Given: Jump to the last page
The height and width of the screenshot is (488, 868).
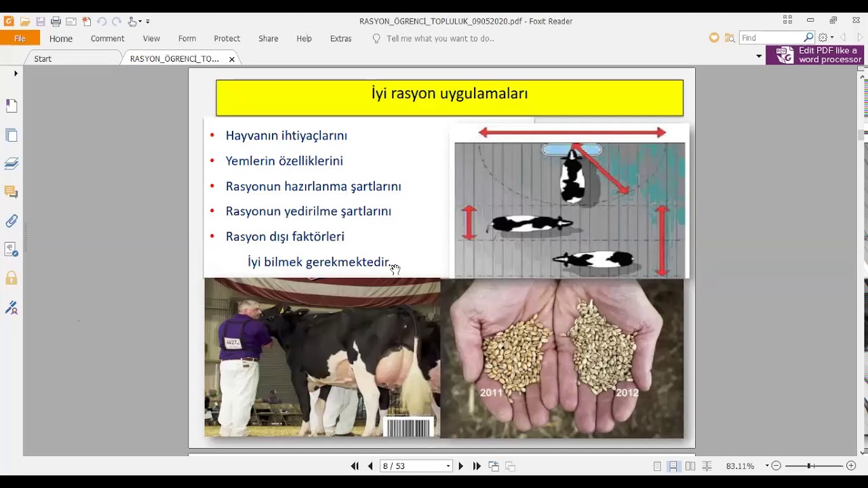Looking at the screenshot, I should click(477, 466).
